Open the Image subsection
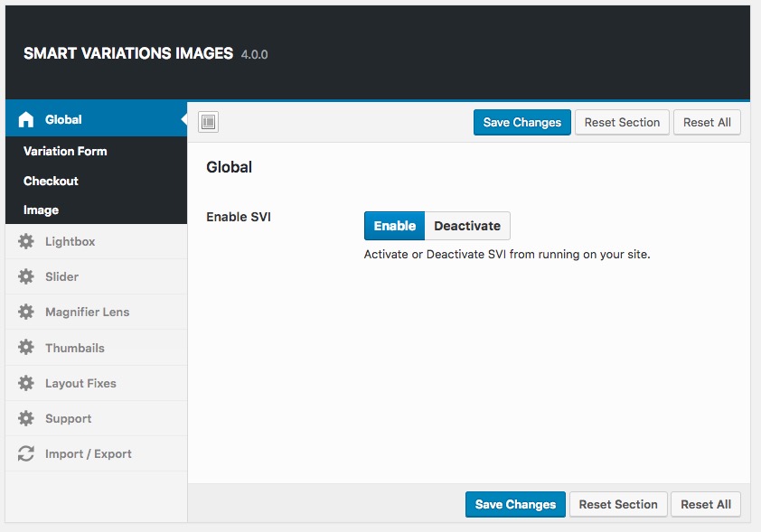761x532 pixels. point(41,210)
